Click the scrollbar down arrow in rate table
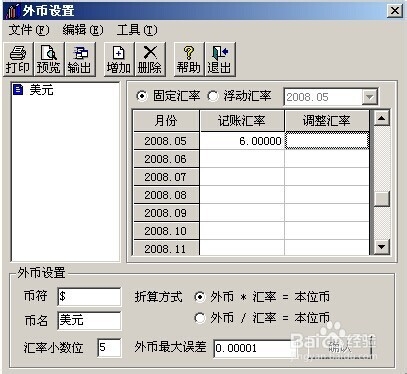Image resolution: width=407 pixels, height=374 pixels. click(x=382, y=247)
